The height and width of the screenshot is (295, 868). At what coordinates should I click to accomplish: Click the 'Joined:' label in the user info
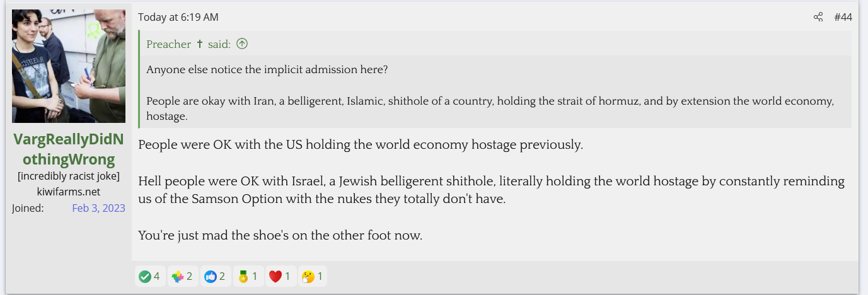[x=28, y=208]
